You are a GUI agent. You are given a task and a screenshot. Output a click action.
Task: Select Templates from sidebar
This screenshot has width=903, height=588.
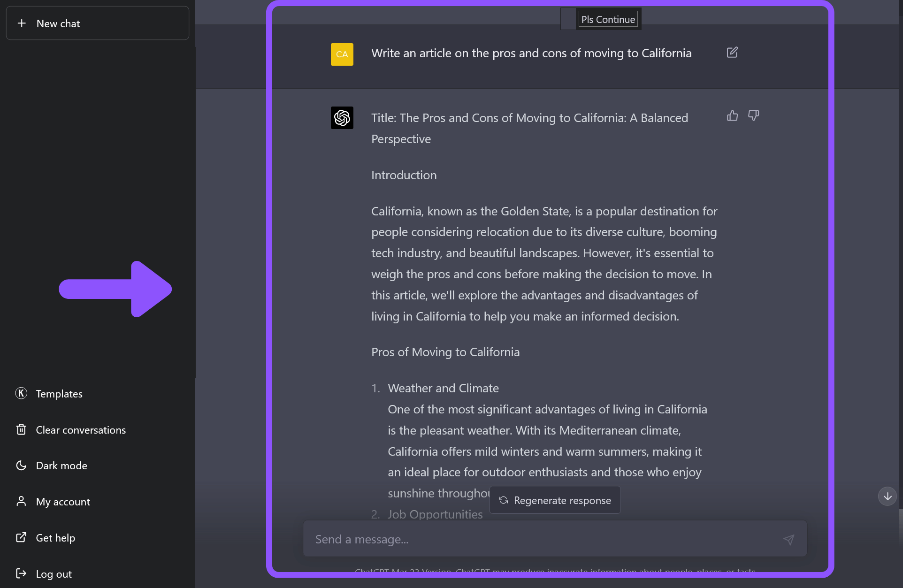pyautogui.click(x=59, y=393)
